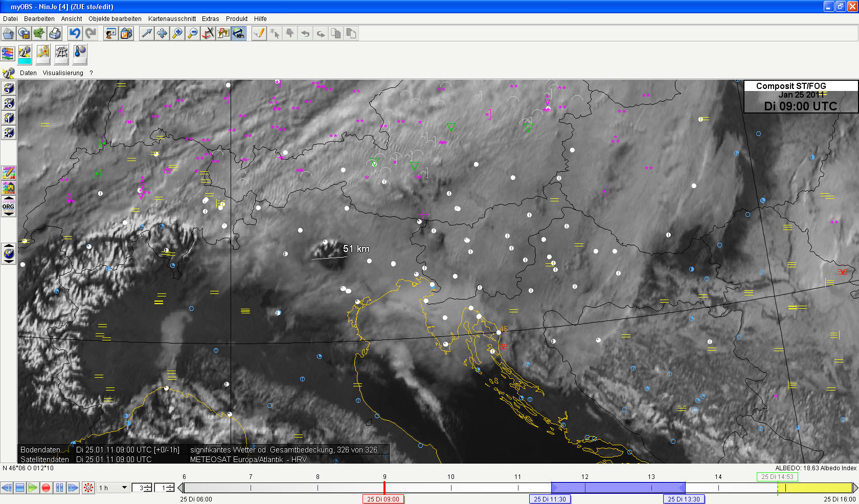Screen dimensions: 859x504
Task: Step animation one frame forward
Action: (x=73, y=488)
